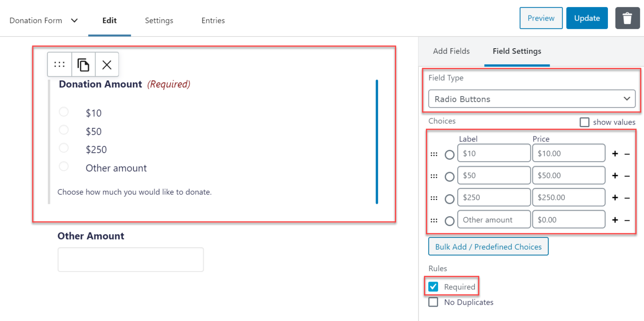Switch to the Add Fields tab
This screenshot has height=321, width=644.
point(452,51)
